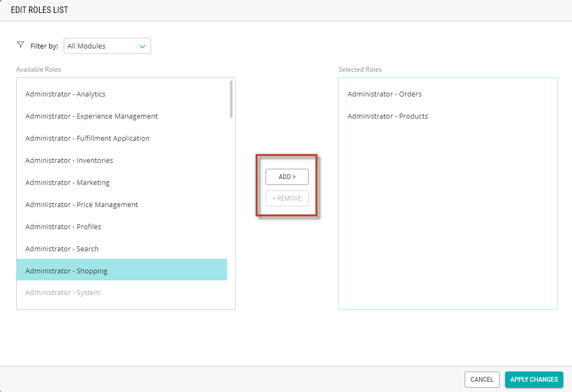Select Administrator - Products in Selected Roles
Image resolution: width=572 pixels, height=392 pixels.
pos(387,116)
